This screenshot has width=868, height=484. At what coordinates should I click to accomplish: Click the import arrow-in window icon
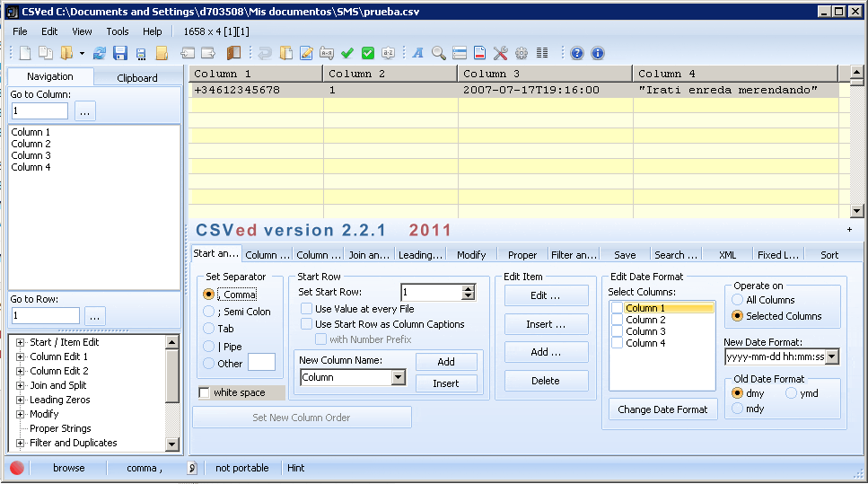tap(188, 53)
